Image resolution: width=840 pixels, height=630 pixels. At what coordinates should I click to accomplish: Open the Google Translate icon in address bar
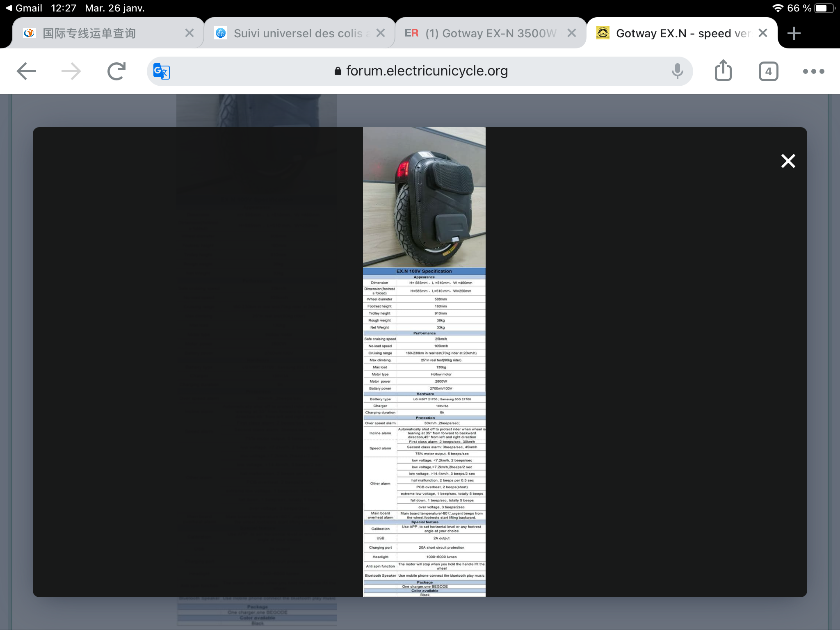(162, 71)
